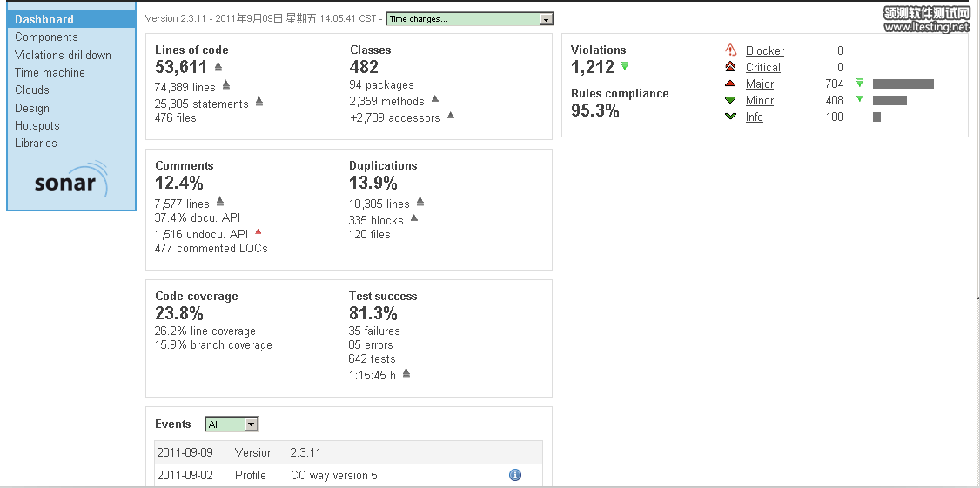Viewport: 980px width, 488px height.
Task: Open the Components menu item
Action: pos(46,37)
